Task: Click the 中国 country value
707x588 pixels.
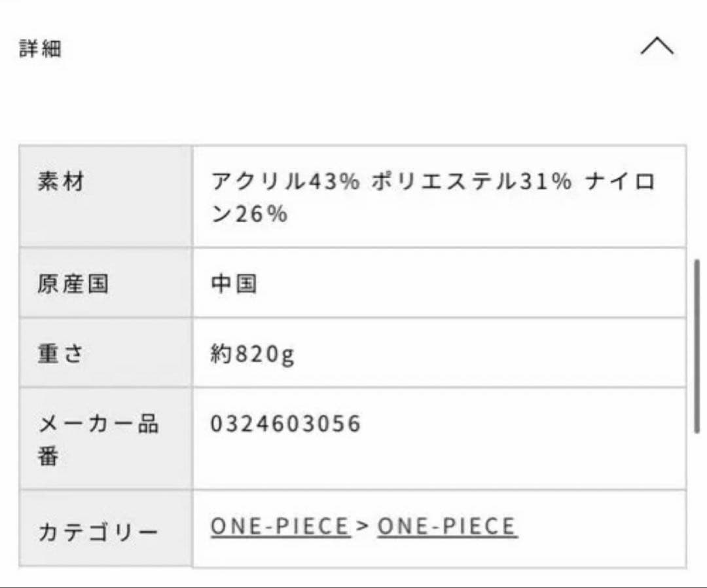Action: [x=232, y=283]
